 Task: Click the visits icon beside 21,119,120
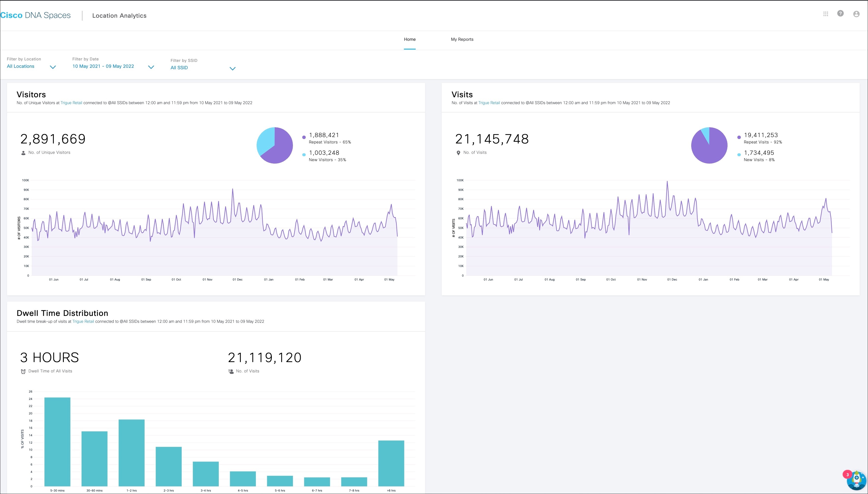tap(232, 371)
